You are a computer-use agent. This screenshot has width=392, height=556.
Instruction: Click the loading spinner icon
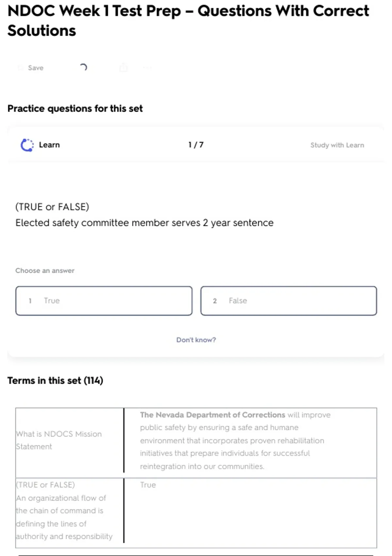coord(83,67)
